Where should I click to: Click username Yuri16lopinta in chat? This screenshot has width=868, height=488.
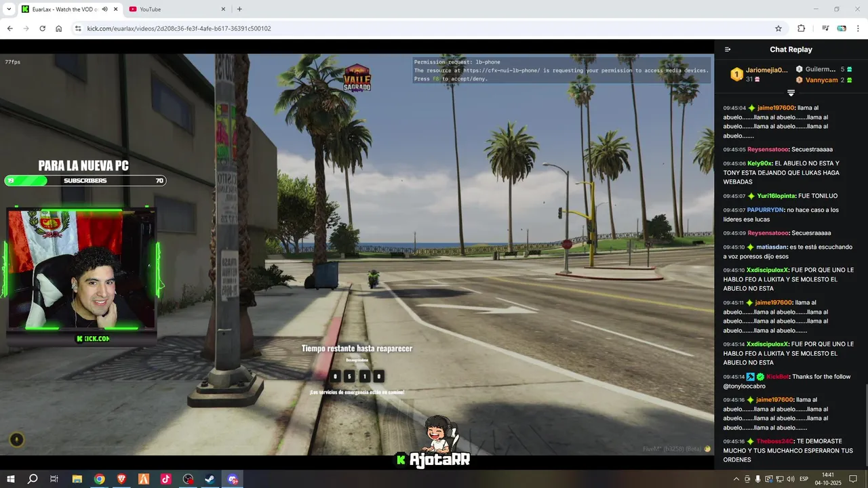(x=776, y=196)
